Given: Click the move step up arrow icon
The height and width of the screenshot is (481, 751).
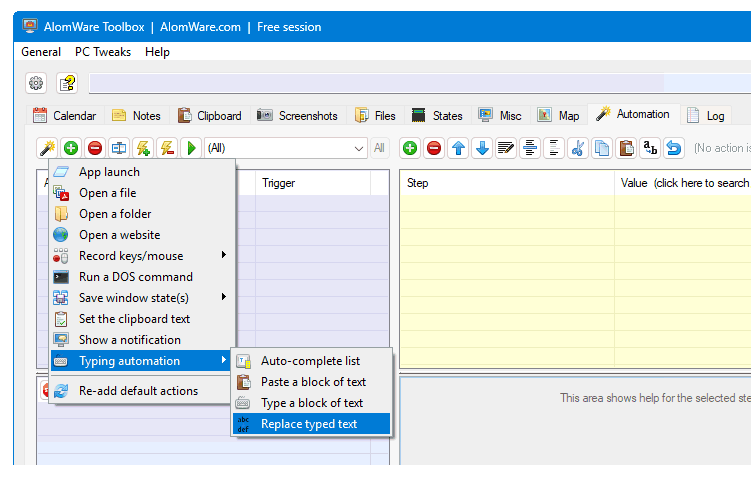Looking at the screenshot, I should pos(458,148).
